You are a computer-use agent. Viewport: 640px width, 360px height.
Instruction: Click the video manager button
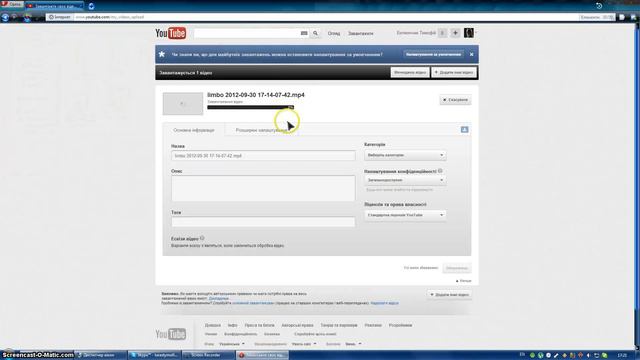410,73
